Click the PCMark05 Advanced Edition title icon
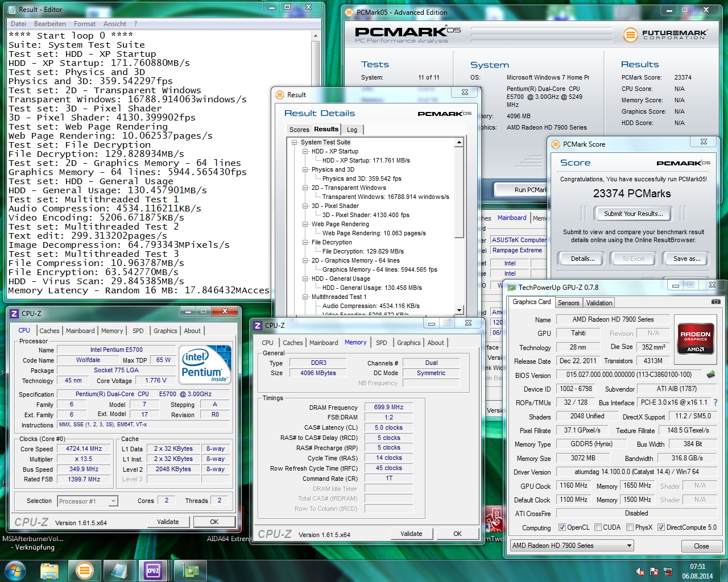The height and width of the screenshot is (582, 728). click(349, 12)
